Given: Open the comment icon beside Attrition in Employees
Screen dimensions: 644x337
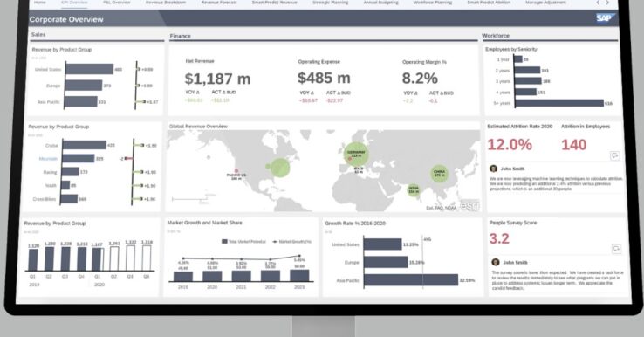Looking at the screenshot, I should 615,155.
